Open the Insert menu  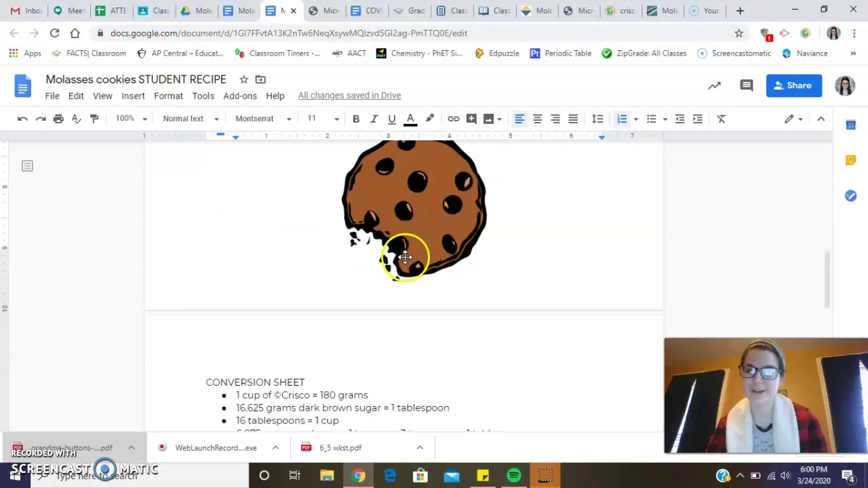click(x=133, y=96)
